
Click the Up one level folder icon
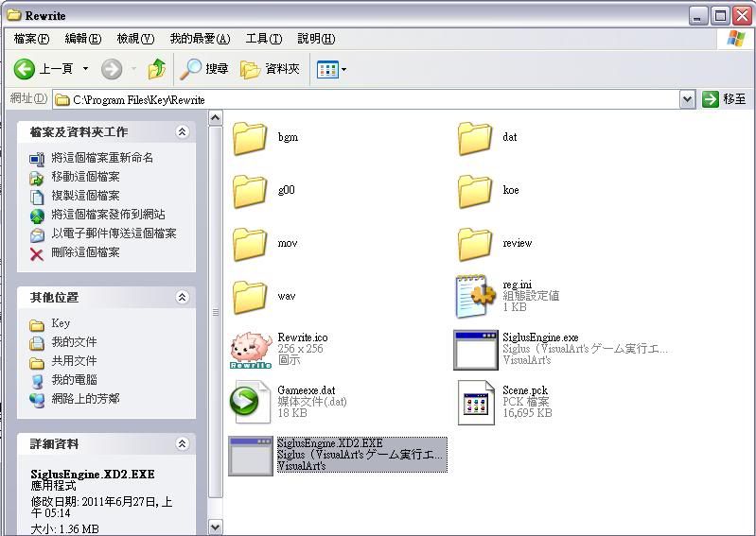tap(157, 69)
